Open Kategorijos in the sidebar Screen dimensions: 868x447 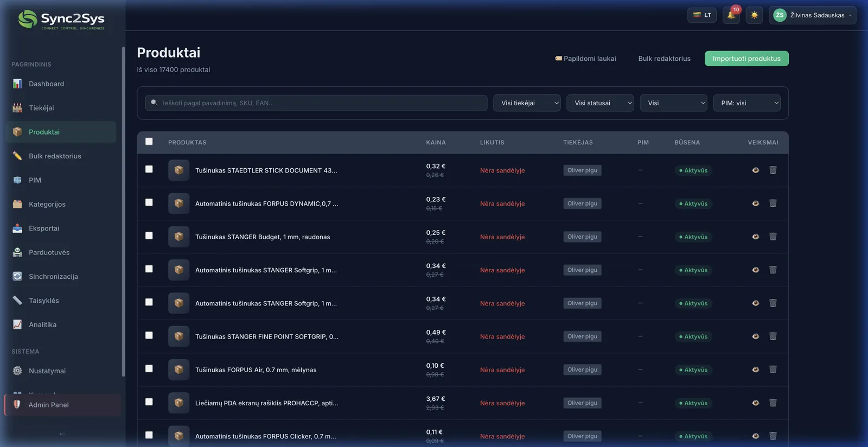coord(61,204)
